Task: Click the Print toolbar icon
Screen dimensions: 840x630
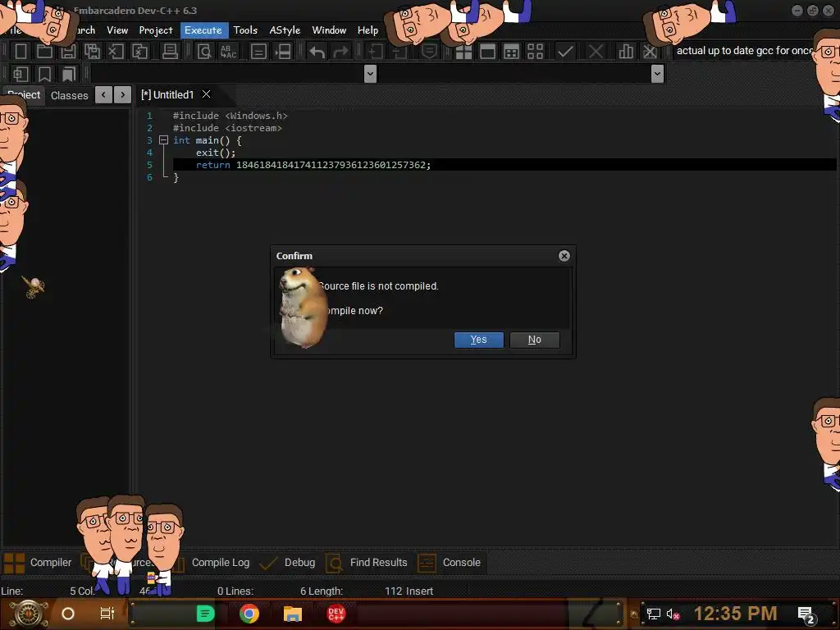Action: coord(170,52)
